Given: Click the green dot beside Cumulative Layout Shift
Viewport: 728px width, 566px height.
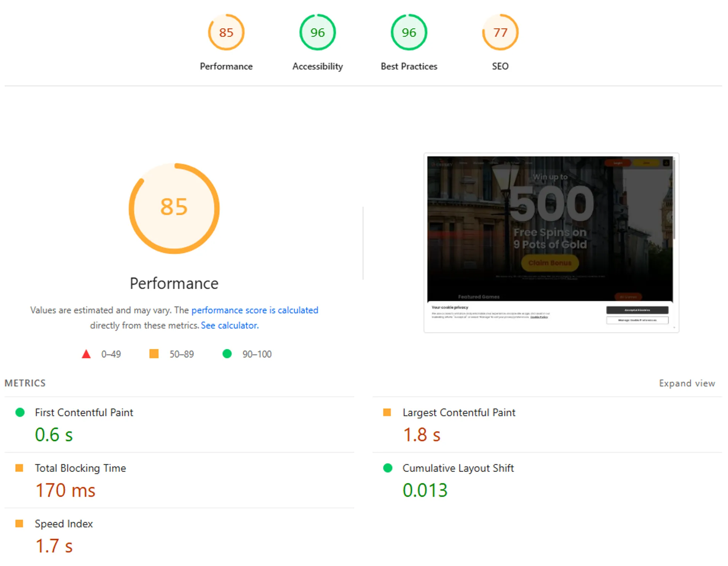Looking at the screenshot, I should tap(388, 468).
